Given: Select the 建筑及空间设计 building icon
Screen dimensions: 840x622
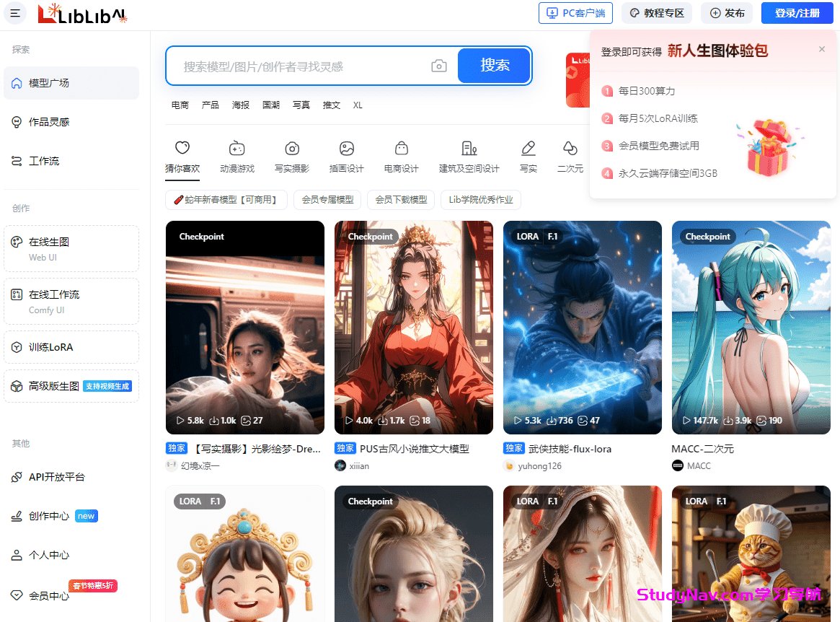Looking at the screenshot, I should (469, 149).
